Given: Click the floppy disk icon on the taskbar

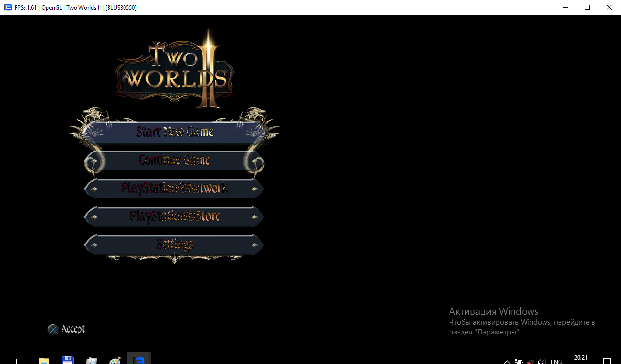Looking at the screenshot, I should point(68,360).
